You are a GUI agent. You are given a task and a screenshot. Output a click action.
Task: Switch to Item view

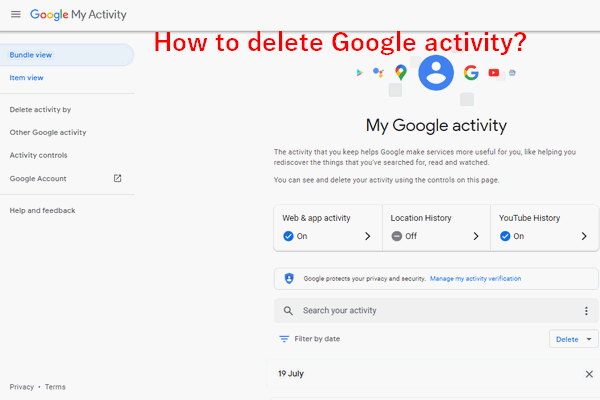coord(26,78)
